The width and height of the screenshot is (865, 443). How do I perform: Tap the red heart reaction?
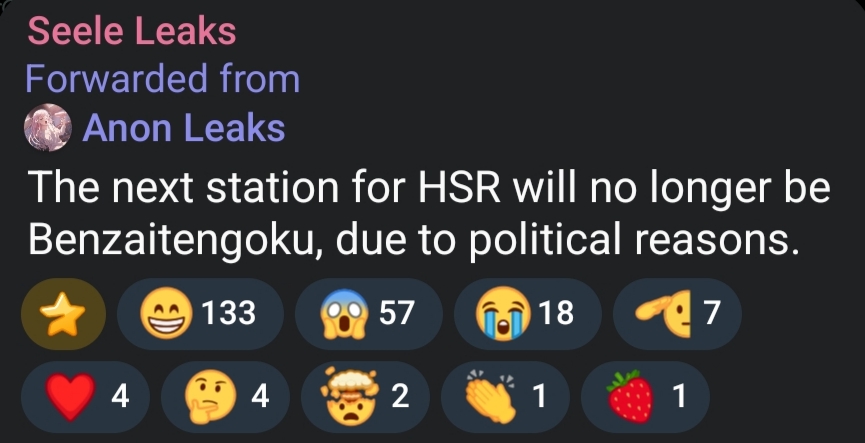coord(85,397)
